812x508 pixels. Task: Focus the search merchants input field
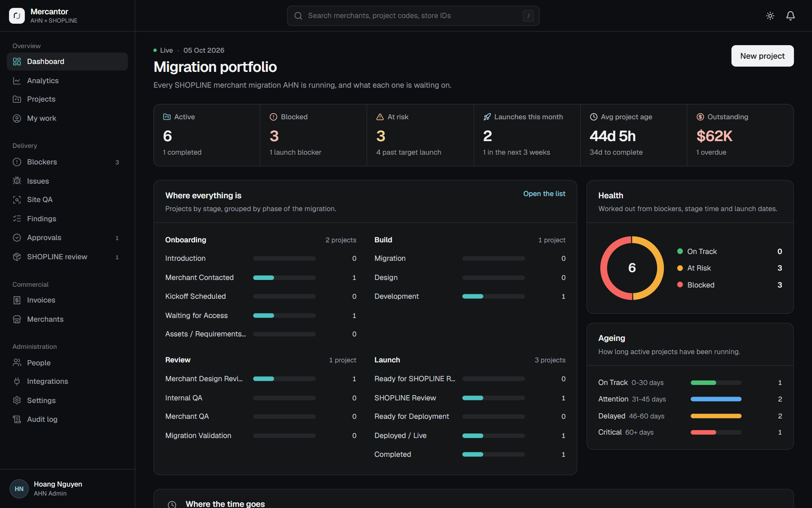[x=413, y=16]
